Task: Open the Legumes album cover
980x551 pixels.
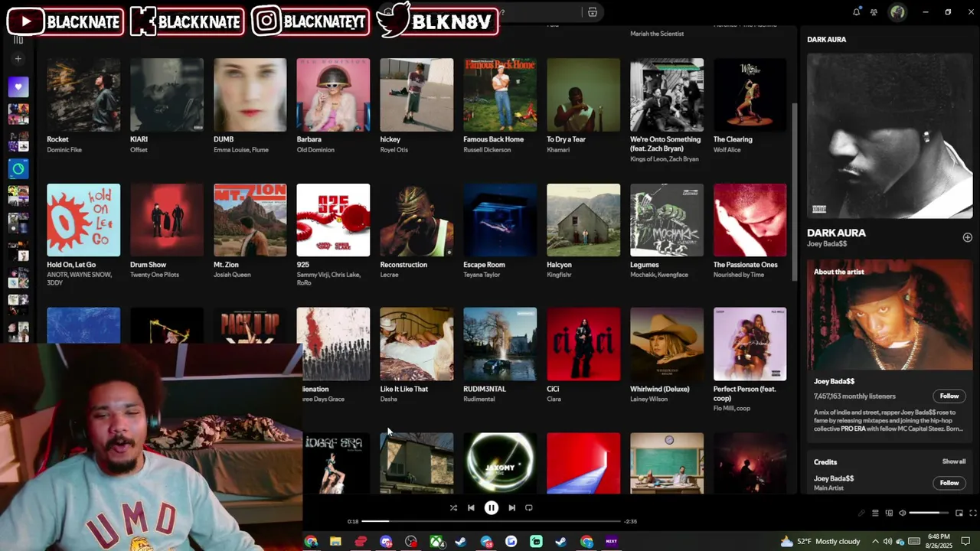Action: pyautogui.click(x=667, y=220)
